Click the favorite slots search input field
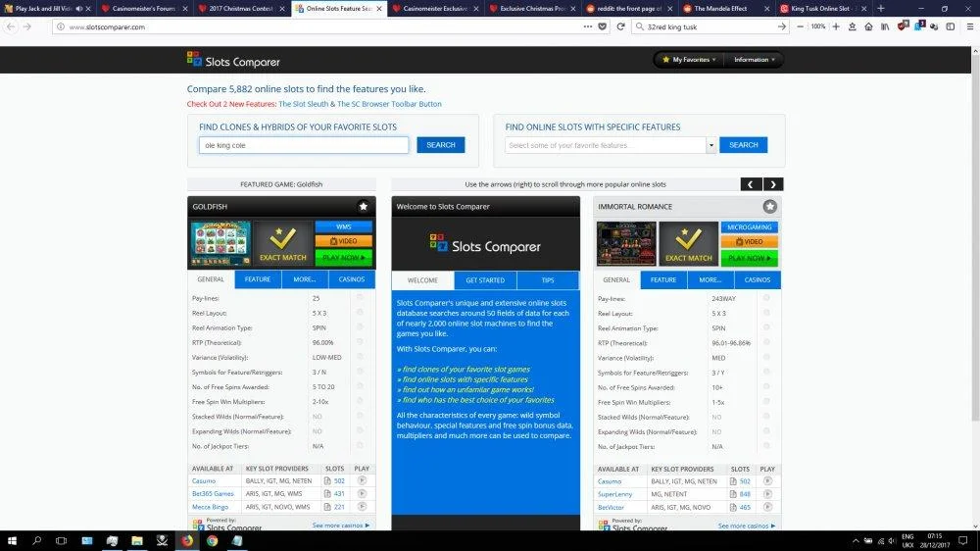Image resolution: width=980 pixels, height=551 pixels. (x=304, y=145)
